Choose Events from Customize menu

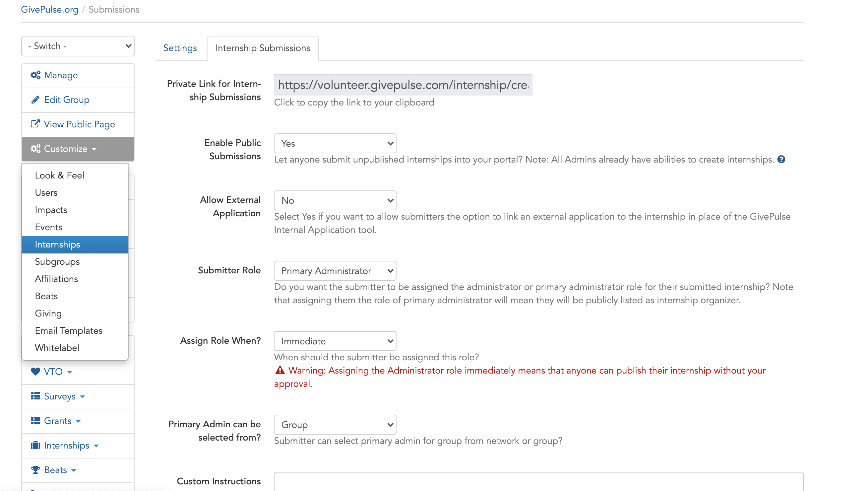click(x=75, y=227)
